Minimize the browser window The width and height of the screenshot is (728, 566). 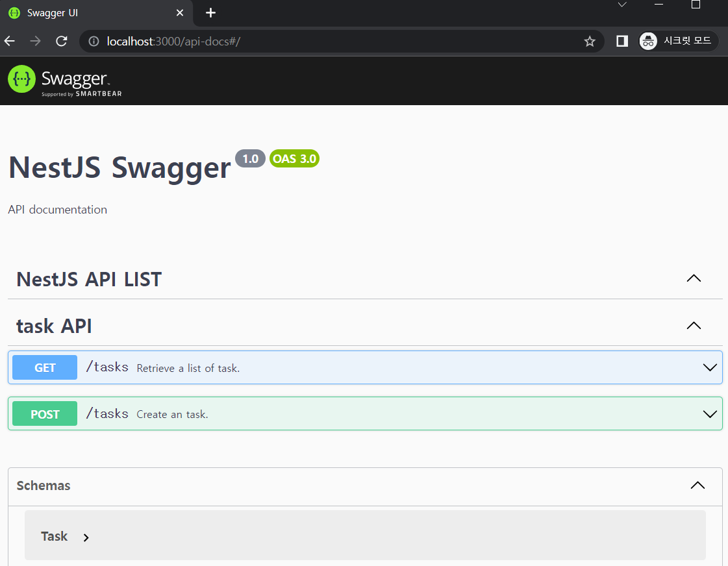point(659,4)
